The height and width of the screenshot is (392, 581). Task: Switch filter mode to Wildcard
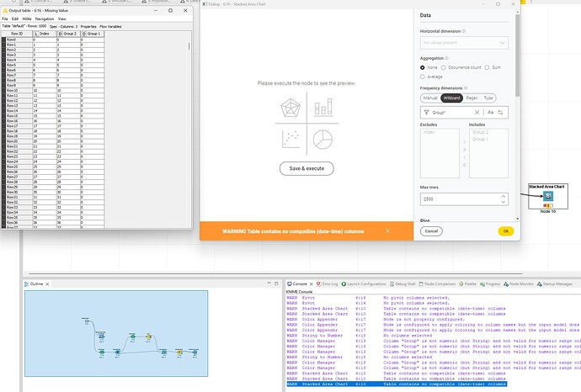[x=451, y=98]
